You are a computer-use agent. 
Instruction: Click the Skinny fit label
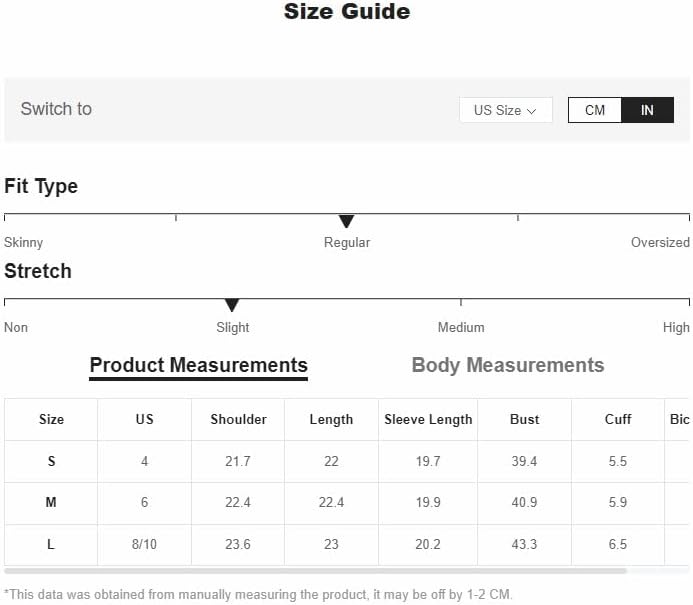23,243
